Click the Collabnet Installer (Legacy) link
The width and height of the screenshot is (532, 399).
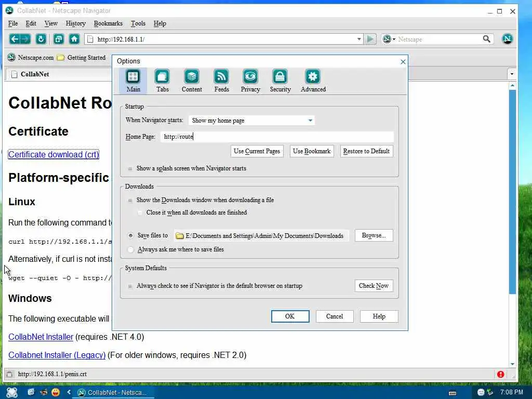pyautogui.click(x=57, y=355)
